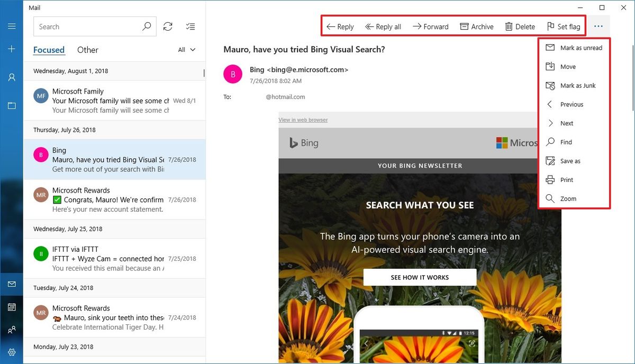635x364 pixels.
Task: Open Mail settings with the gear icon
Action: point(12,352)
